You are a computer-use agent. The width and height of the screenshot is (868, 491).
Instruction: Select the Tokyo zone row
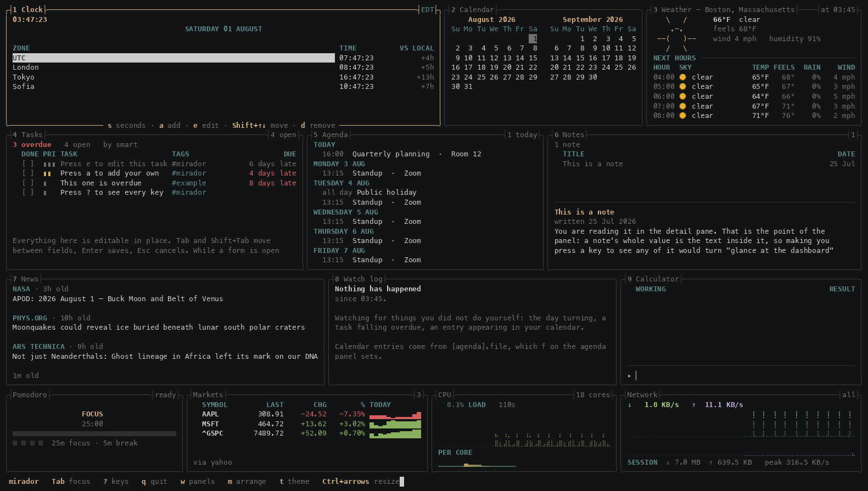[x=223, y=77]
